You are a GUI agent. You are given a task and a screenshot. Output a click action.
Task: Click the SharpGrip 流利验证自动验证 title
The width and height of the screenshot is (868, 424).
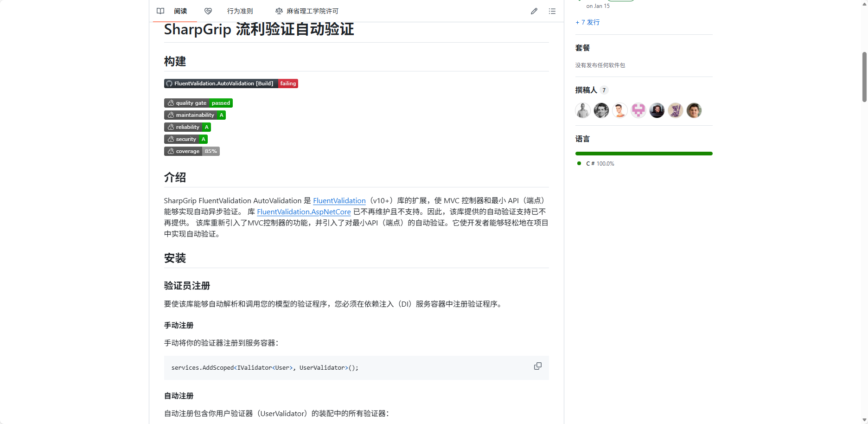point(259,29)
